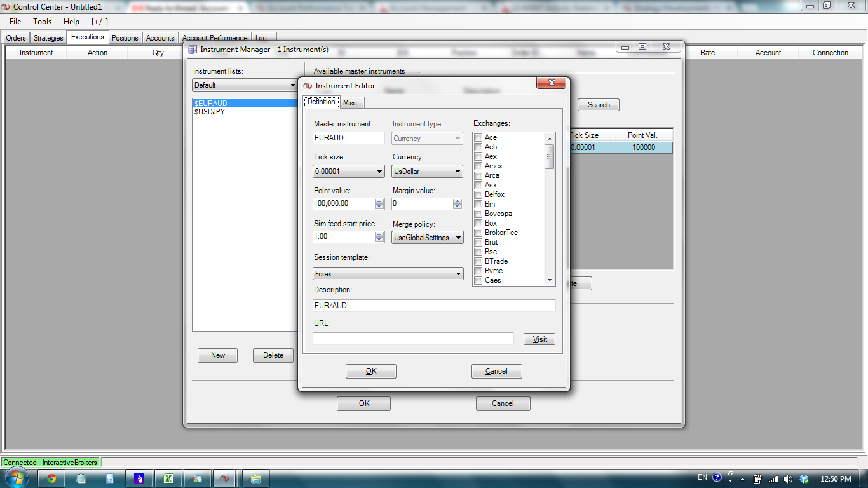The width and height of the screenshot is (868, 488).
Task: Click the Description field showing EUR/AUD
Action: click(435, 306)
